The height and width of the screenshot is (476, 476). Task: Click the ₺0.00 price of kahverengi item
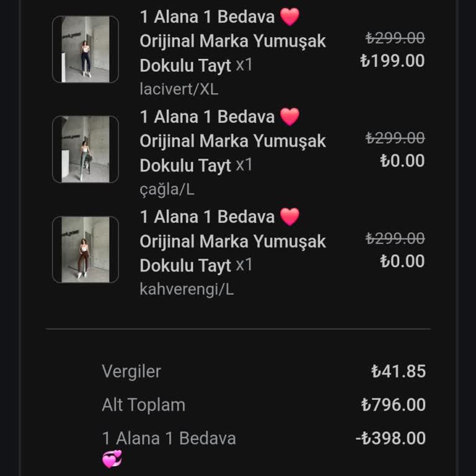[x=402, y=261]
